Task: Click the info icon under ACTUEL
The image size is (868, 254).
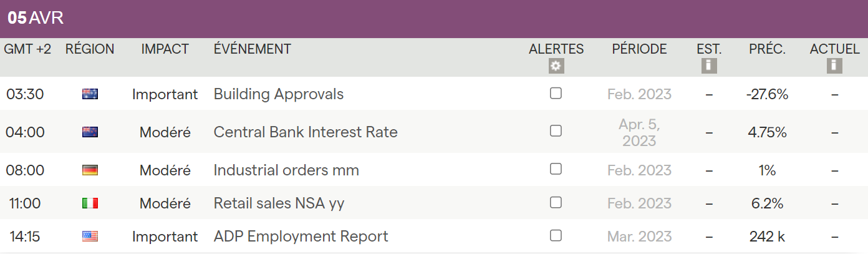Action: pos(834,66)
